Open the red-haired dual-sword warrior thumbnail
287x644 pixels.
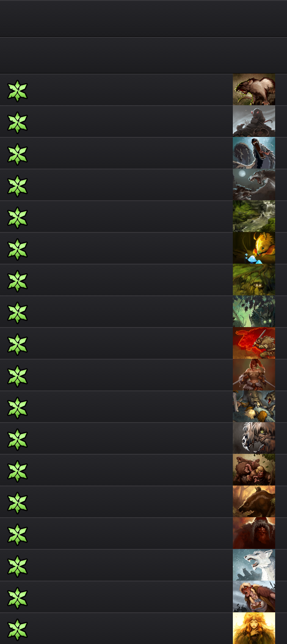point(254,375)
